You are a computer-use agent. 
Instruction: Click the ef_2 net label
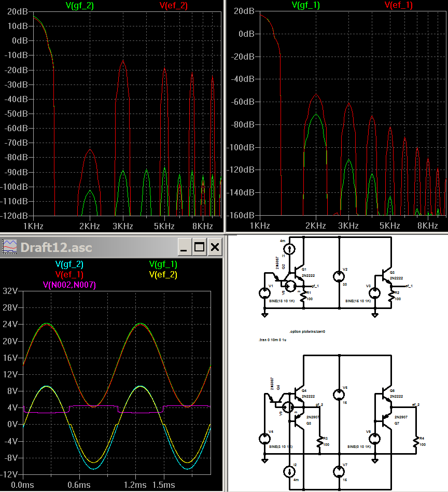[x=416, y=405]
